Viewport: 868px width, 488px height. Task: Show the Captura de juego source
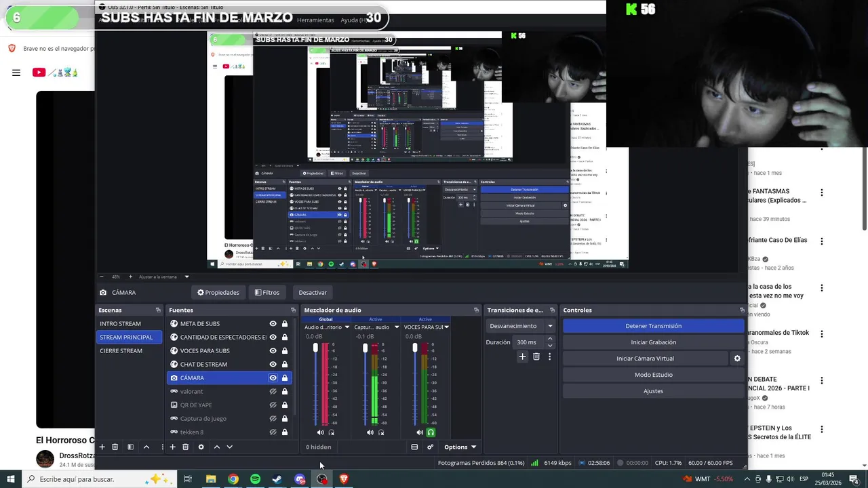coord(273,419)
